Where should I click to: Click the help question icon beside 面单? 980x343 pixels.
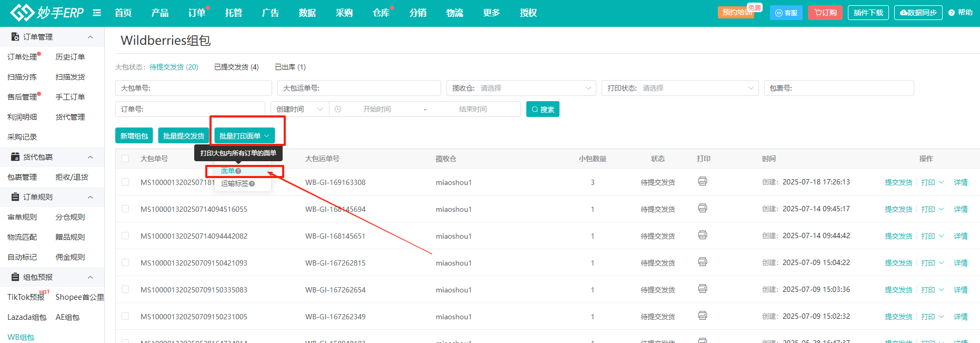(x=238, y=171)
